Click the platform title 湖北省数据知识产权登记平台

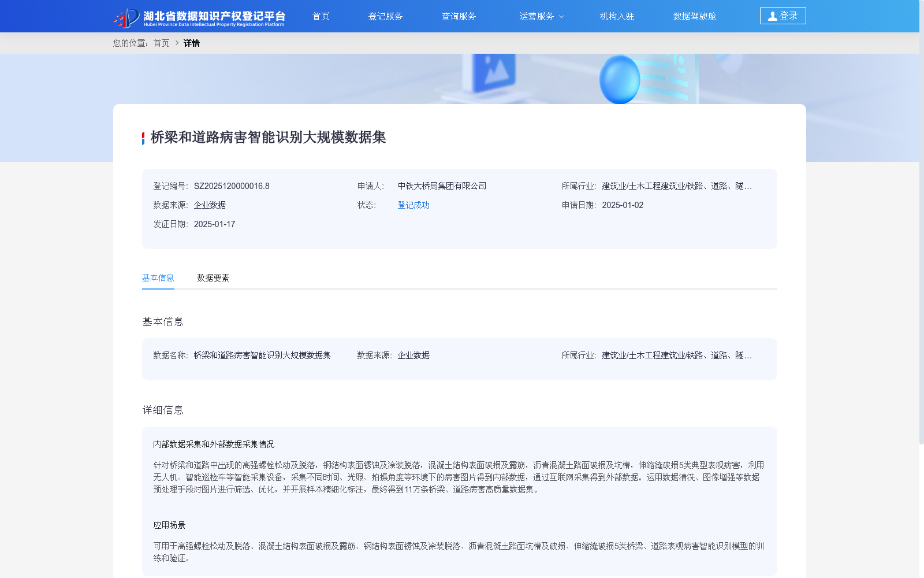pos(214,16)
